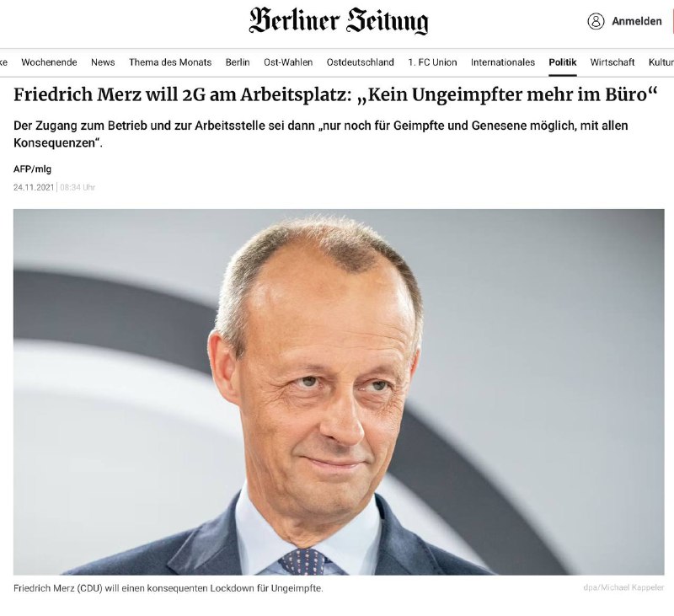Open Thema des Monats section
The image size is (674, 616).
pyautogui.click(x=170, y=62)
